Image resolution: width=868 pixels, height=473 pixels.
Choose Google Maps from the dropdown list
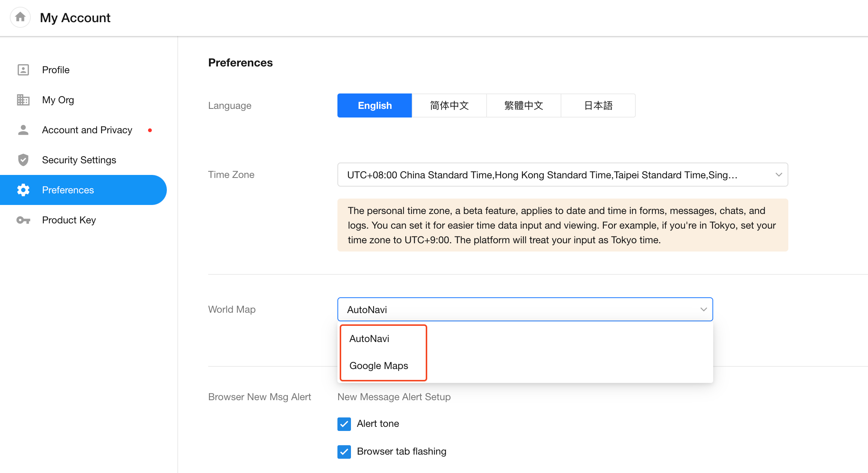(x=378, y=366)
